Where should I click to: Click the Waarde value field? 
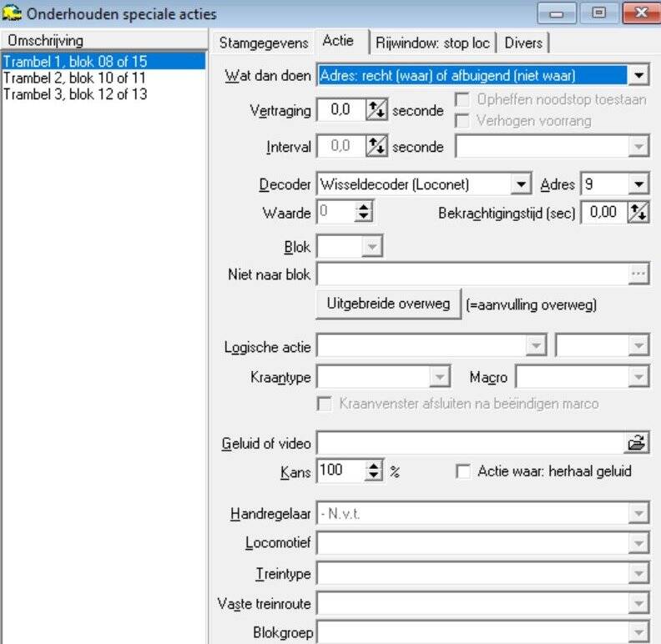tap(336, 212)
